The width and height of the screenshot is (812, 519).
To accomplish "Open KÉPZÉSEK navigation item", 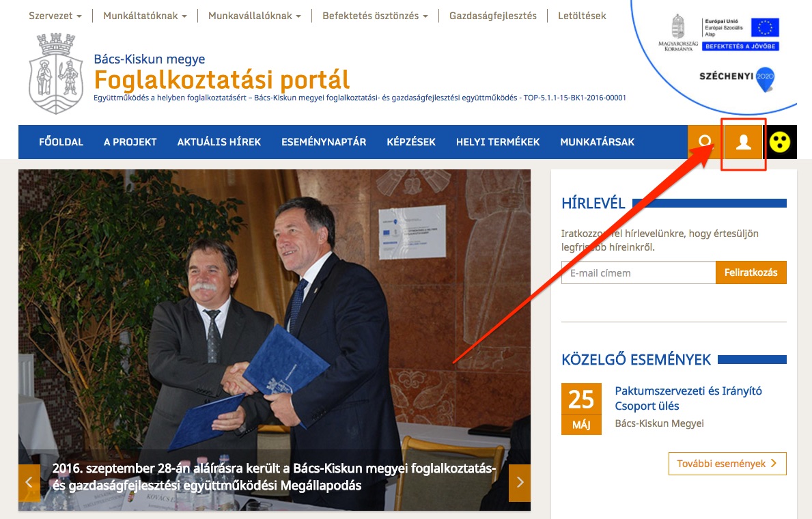I will pyautogui.click(x=411, y=142).
